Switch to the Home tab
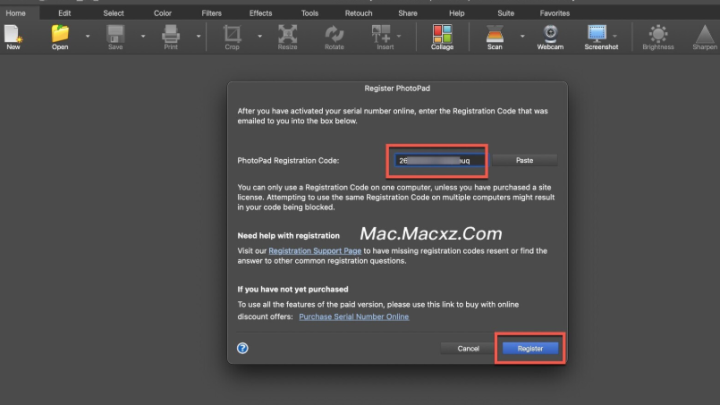Image resolution: width=720 pixels, height=405 pixels. [x=16, y=13]
